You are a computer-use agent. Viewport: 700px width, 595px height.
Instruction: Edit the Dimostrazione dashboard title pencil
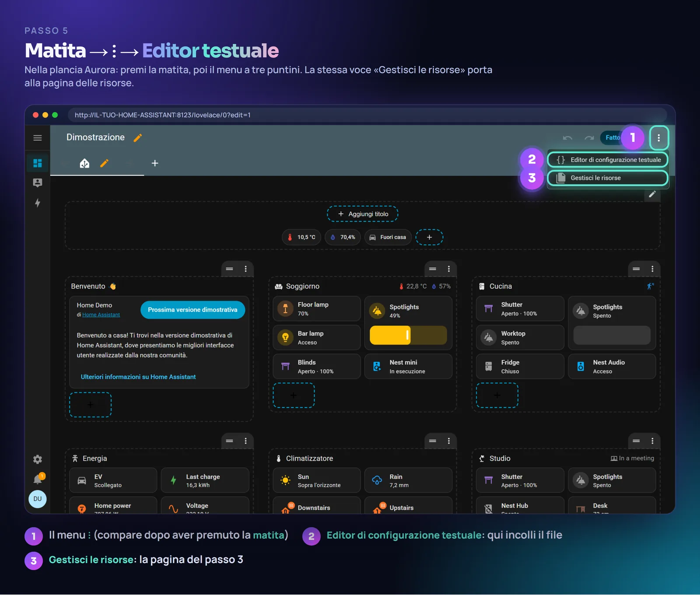click(x=138, y=138)
